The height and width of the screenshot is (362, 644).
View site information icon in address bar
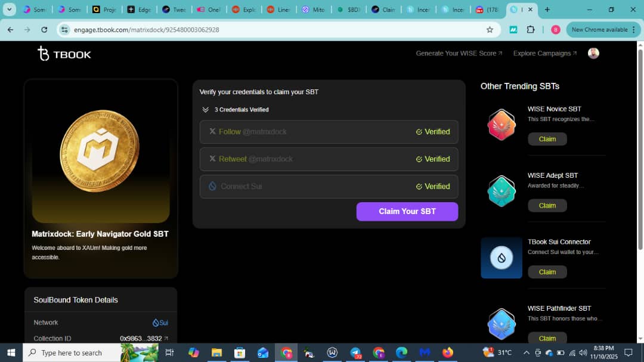[64, 30]
